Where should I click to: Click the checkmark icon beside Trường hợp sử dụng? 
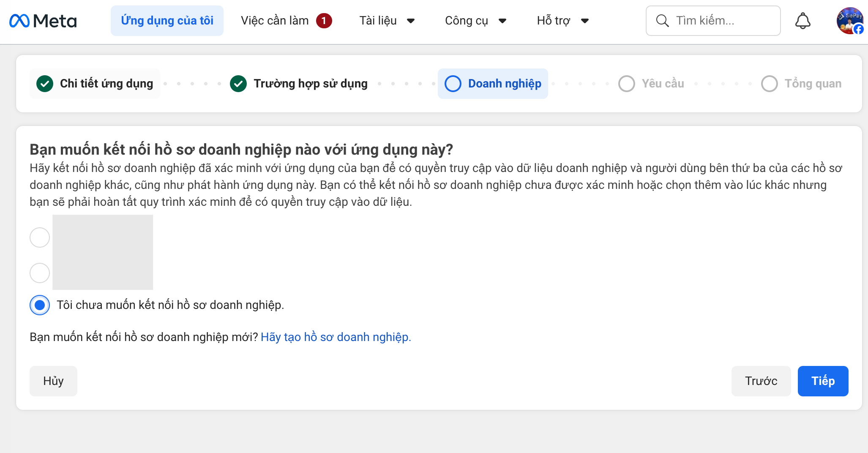tap(238, 83)
